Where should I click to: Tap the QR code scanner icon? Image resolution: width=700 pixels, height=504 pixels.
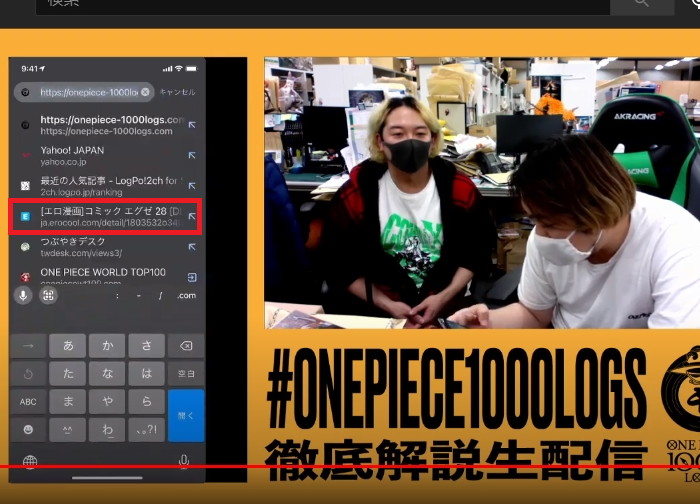[48, 296]
